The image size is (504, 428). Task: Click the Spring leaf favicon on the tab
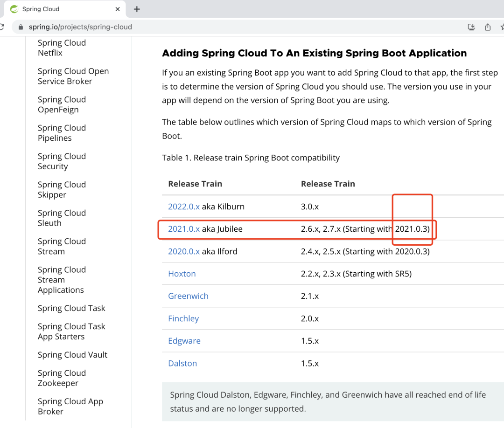pyautogui.click(x=14, y=9)
